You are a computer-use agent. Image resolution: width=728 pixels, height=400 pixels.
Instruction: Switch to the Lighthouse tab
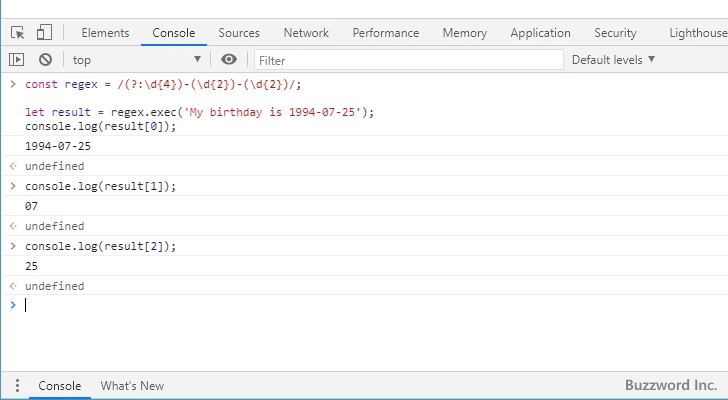point(697,33)
